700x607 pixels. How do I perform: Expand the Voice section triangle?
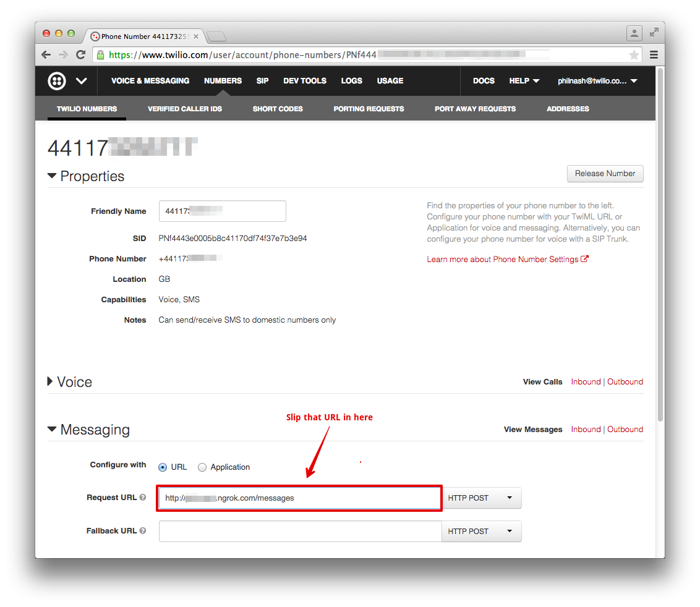tap(50, 381)
